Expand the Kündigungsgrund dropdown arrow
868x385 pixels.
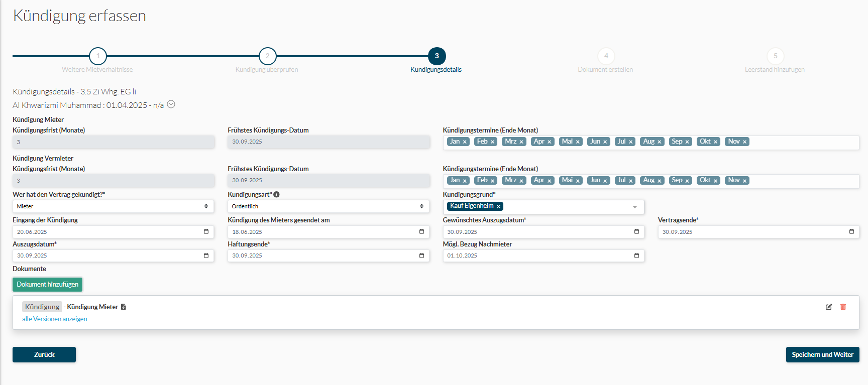(x=635, y=207)
